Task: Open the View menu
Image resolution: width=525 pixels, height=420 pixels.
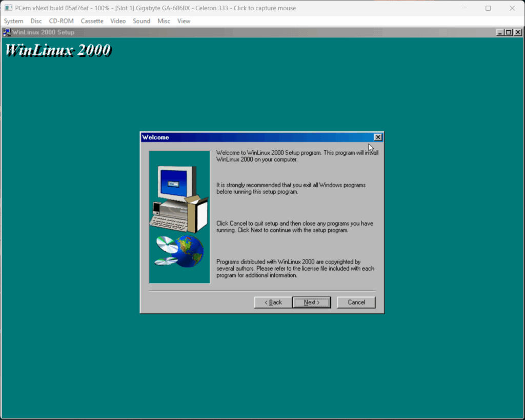Action: tap(184, 21)
